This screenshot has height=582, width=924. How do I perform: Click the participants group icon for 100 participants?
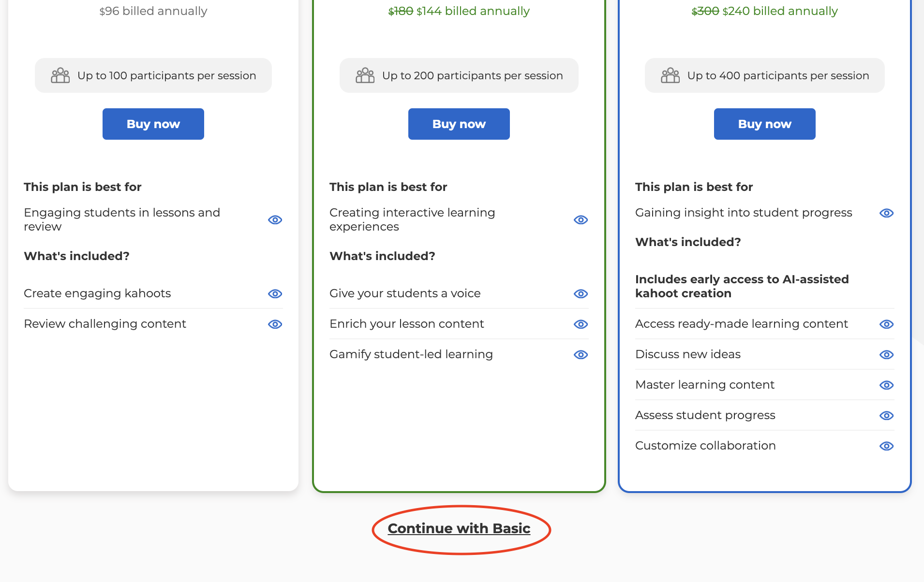click(x=60, y=76)
